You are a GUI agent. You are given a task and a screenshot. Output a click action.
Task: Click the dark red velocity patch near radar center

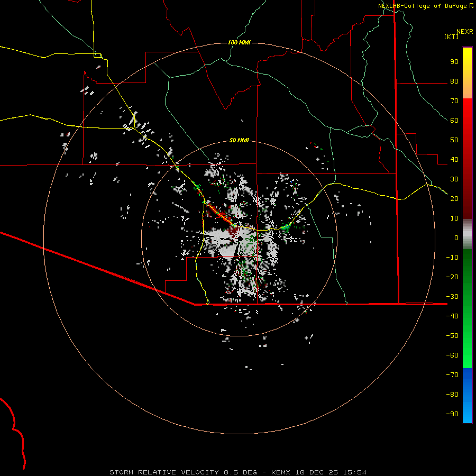pos(233,232)
